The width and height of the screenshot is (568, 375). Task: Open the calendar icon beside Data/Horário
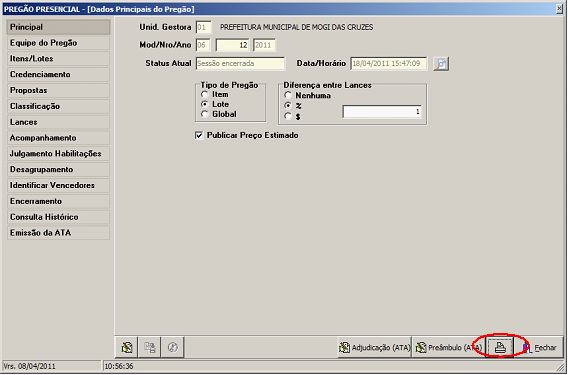tap(441, 63)
